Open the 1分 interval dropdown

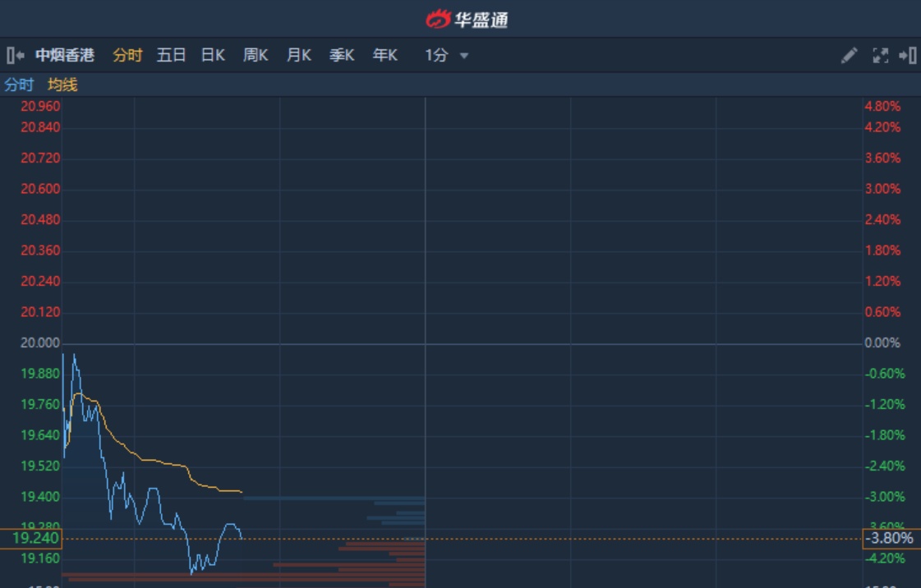coord(446,56)
